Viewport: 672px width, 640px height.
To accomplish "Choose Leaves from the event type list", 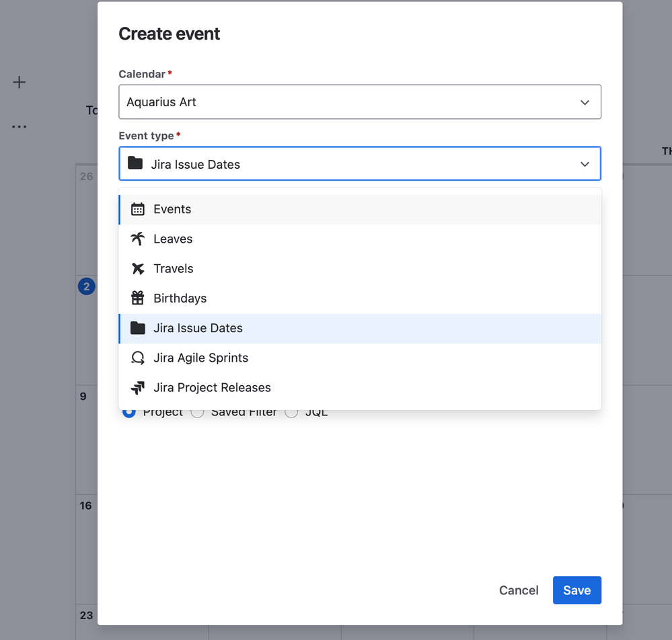I will click(360, 239).
